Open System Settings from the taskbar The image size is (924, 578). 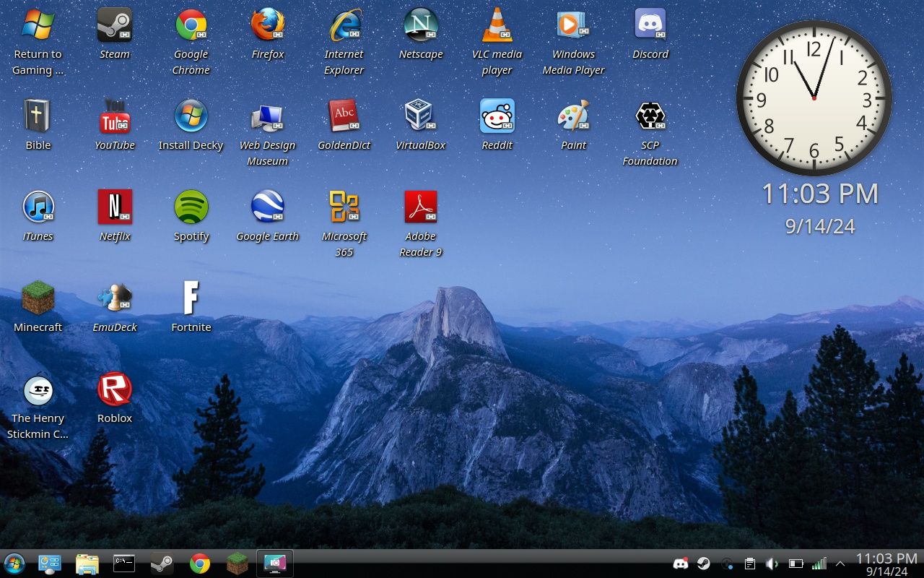[x=50, y=564]
